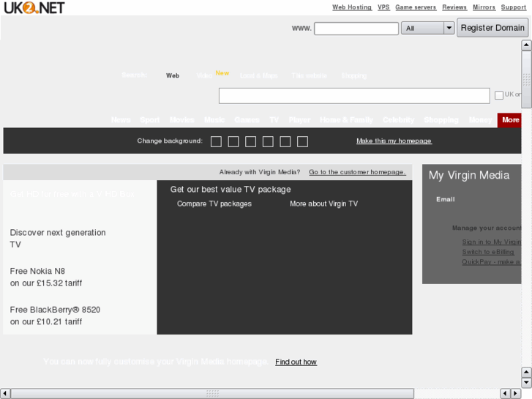This screenshot has width=532, height=399.
Task: Tick the UK only checkbox
Action: [x=499, y=95]
